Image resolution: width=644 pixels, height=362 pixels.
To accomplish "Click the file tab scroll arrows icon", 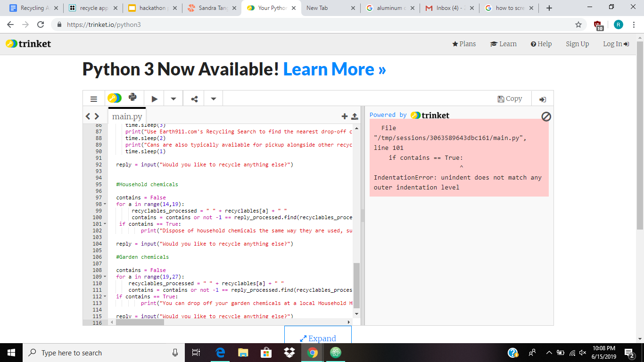I will [92, 116].
